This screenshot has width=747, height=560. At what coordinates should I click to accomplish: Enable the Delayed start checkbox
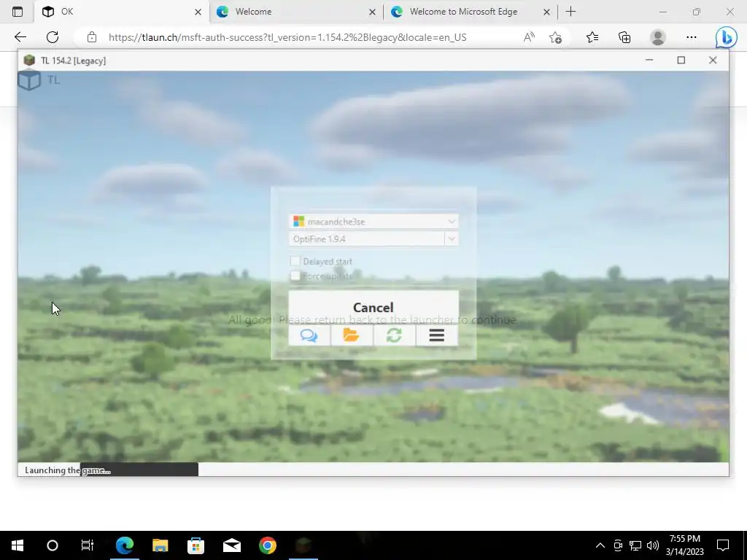coord(295,261)
